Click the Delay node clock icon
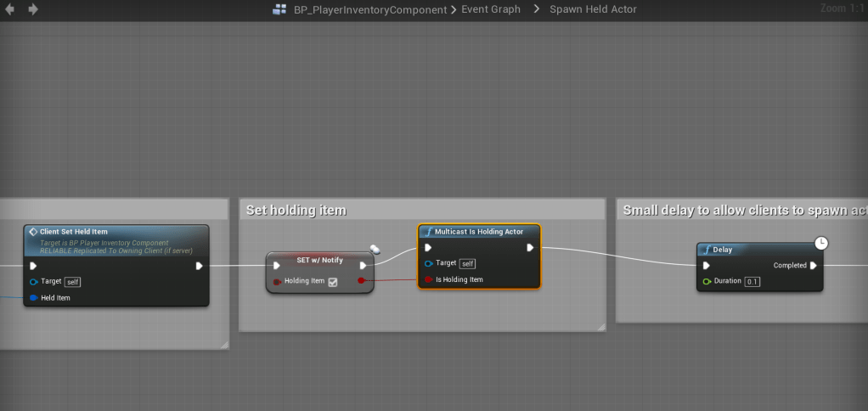 (821, 242)
